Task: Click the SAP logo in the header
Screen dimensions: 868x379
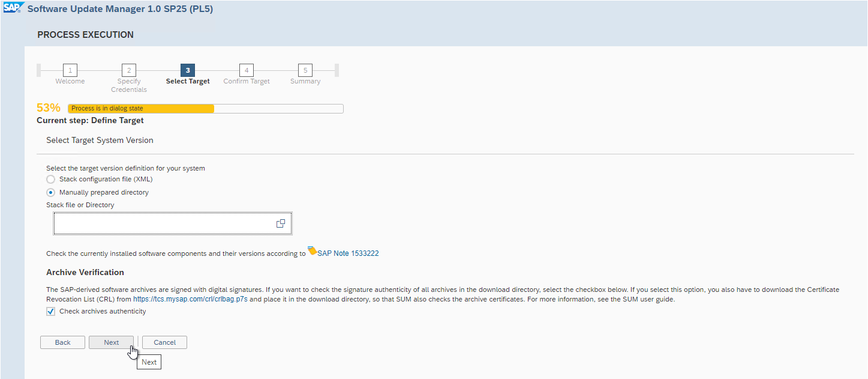Action: 12,8
